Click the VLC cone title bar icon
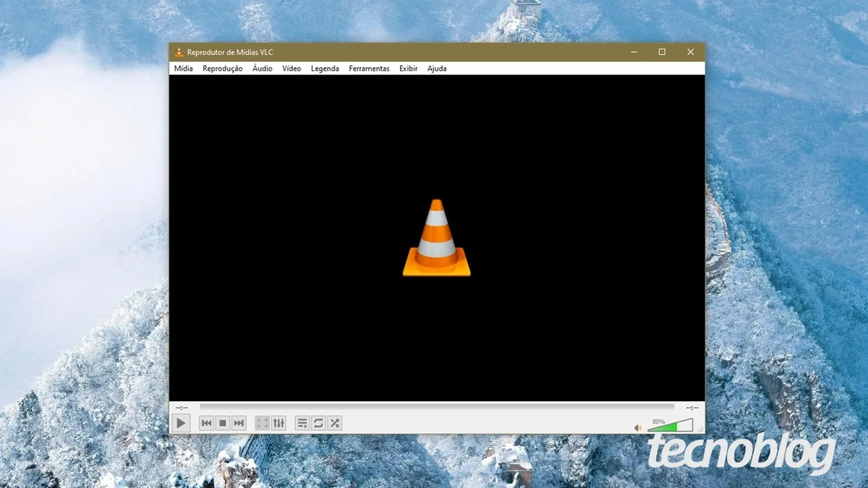The height and width of the screenshot is (488, 868). click(x=179, y=52)
